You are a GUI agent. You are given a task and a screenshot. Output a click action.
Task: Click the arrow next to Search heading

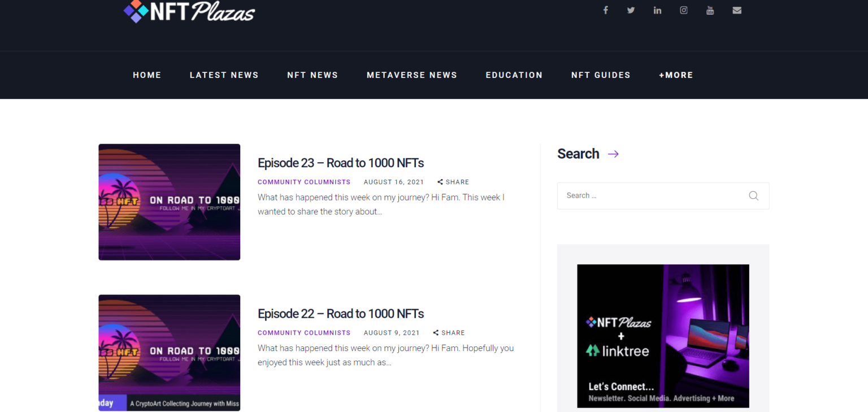[x=613, y=154]
